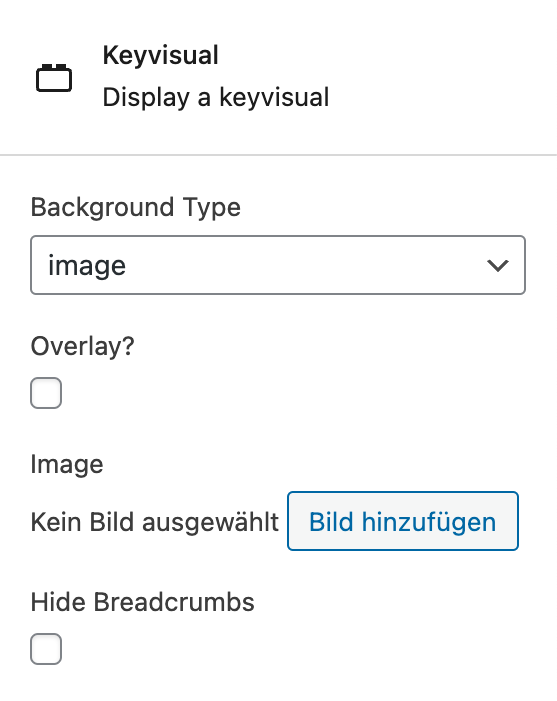
Task: Click the 'Hide Breadcrumbs' label text
Action: (x=142, y=602)
